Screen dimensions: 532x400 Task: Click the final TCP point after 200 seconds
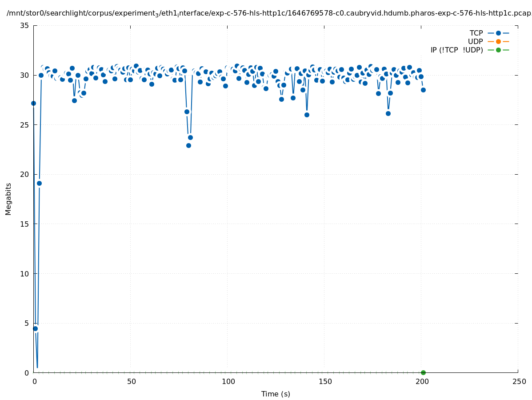(x=423, y=90)
